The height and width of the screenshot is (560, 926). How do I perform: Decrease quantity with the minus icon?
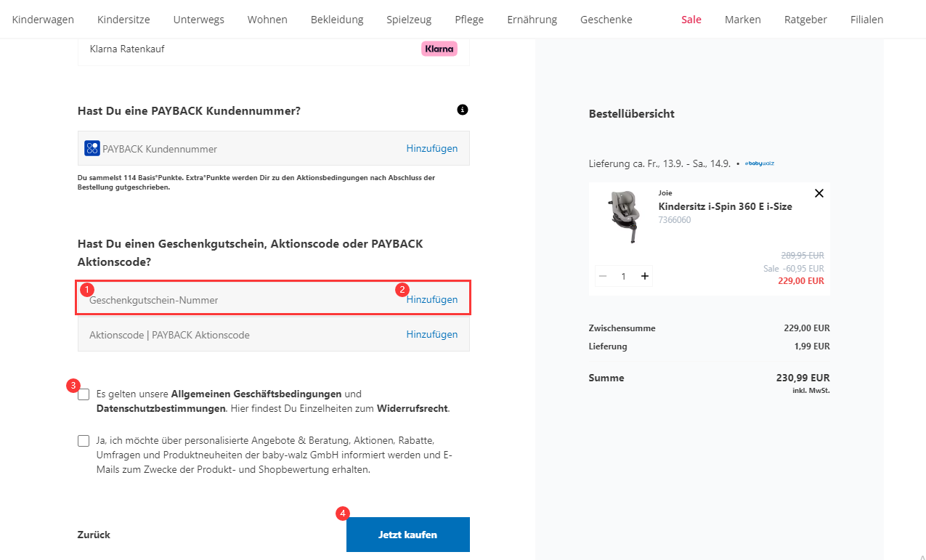click(603, 276)
